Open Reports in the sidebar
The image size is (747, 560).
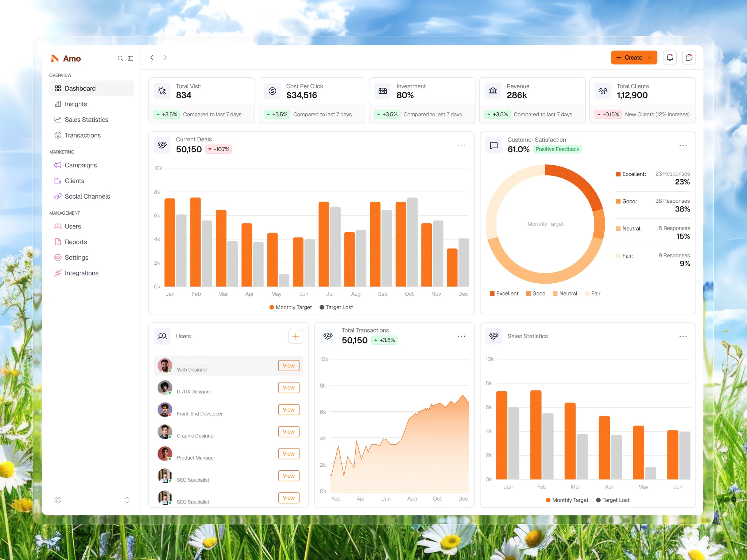click(92, 242)
